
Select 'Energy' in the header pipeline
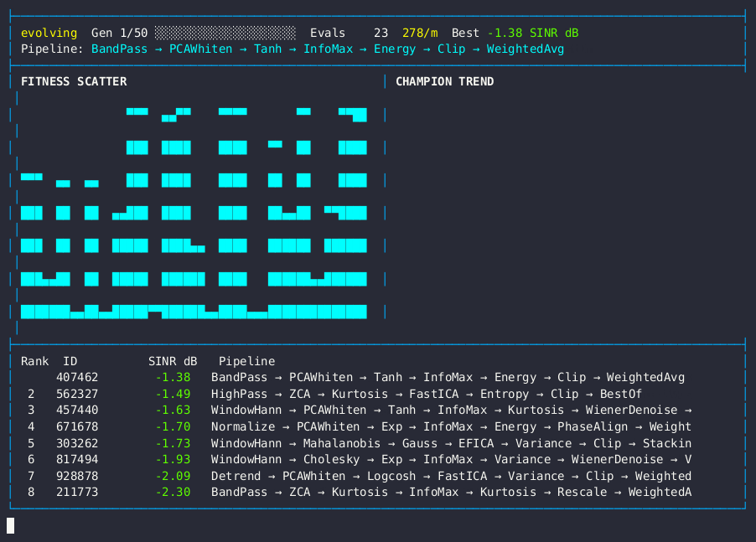coord(395,49)
